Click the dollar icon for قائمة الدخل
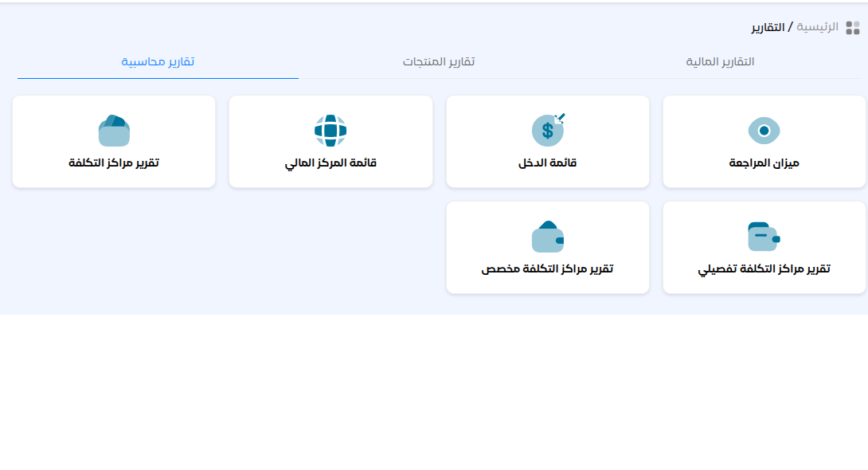The width and height of the screenshot is (868, 470). pos(548,130)
